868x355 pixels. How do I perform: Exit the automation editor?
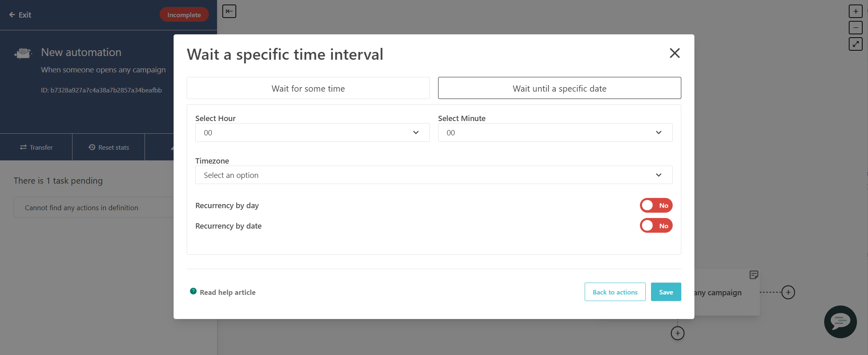20,15
